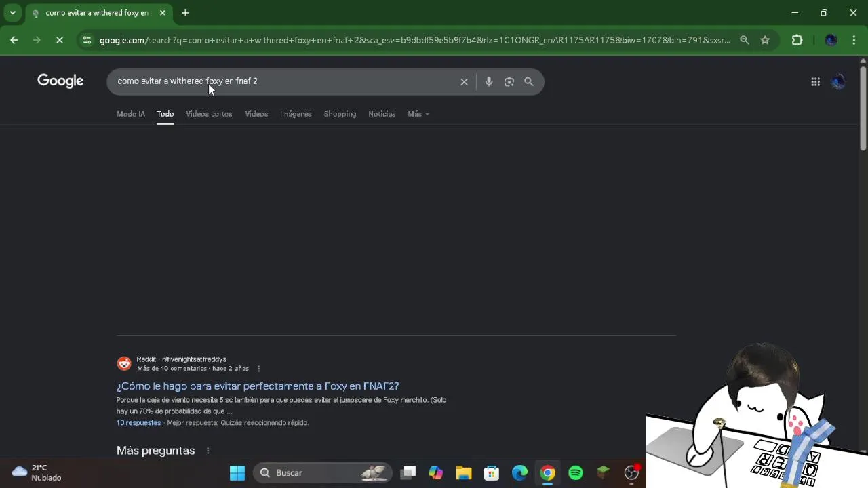Submit search with magnifier button

click(x=529, y=82)
